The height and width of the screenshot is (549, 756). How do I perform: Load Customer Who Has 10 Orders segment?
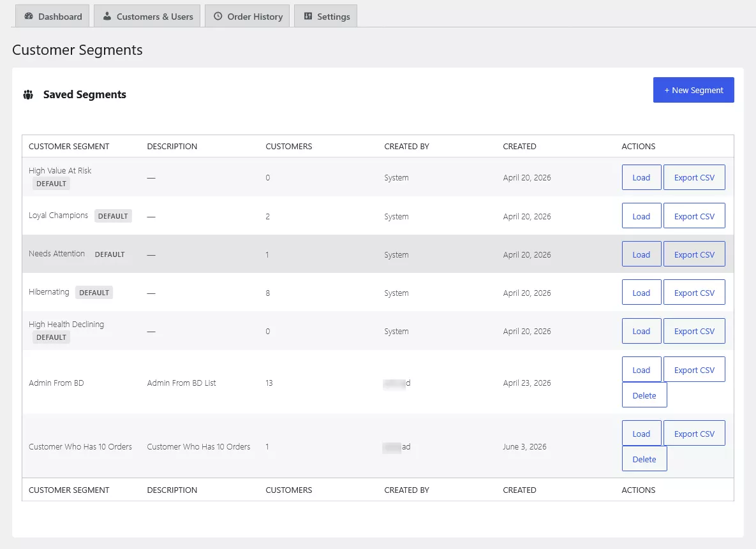pyautogui.click(x=641, y=434)
